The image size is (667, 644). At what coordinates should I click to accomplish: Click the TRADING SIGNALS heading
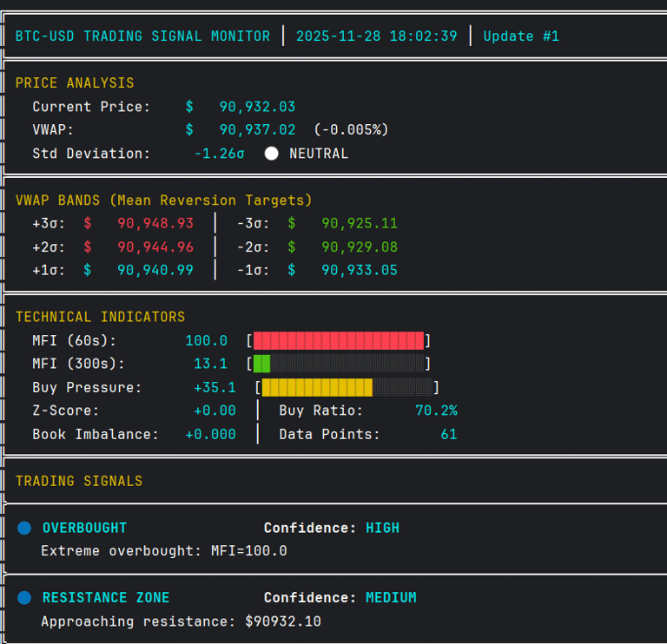pos(79,481)
